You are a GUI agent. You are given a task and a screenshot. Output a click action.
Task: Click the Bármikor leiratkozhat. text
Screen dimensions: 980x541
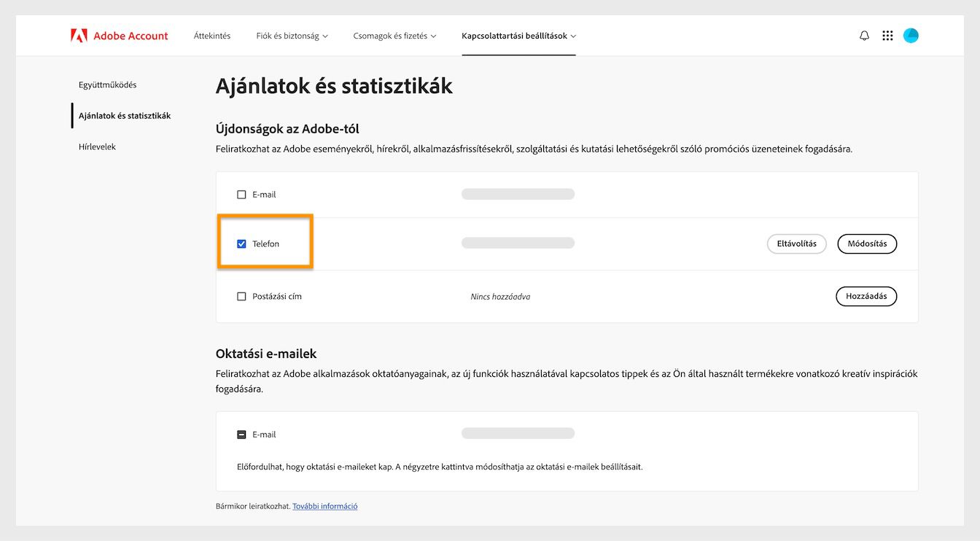click(x=253, y=506)
